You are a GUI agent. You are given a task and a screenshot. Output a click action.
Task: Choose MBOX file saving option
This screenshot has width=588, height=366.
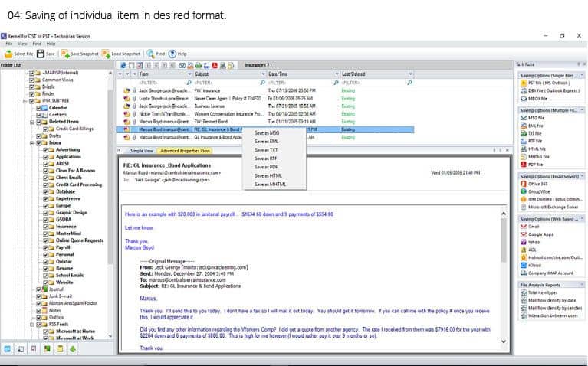[534, 99]
